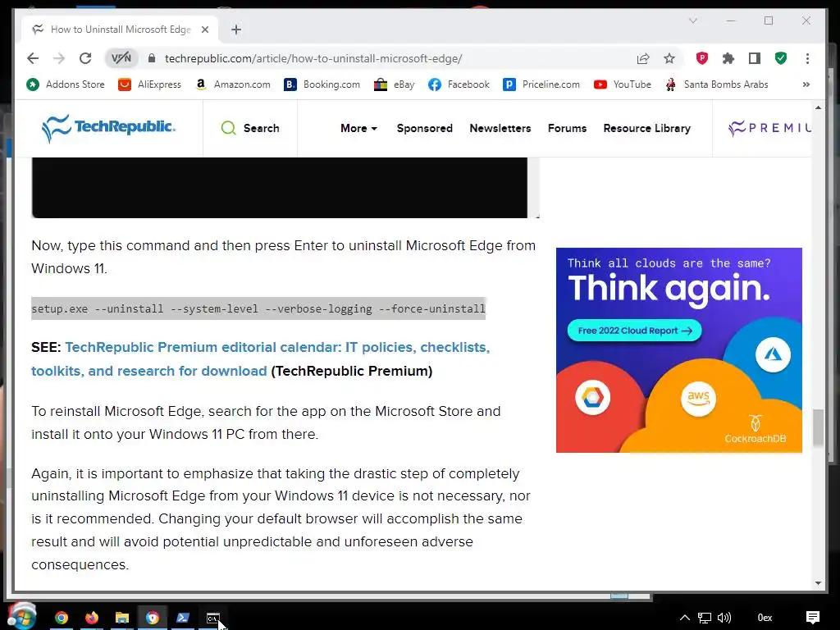Open the Extensions puzzle icon
Image resolution: width=840 pixels, height=630 pixels.
click(728, 58)
